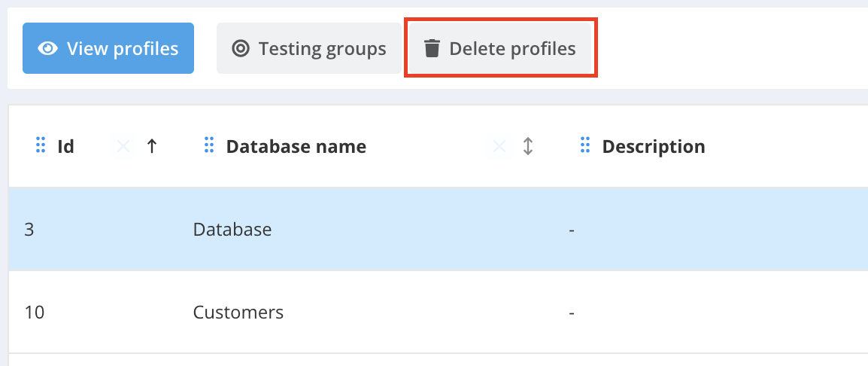Screen dimensions: 868x366
Task: Open Testing groups
Action: 309,48
